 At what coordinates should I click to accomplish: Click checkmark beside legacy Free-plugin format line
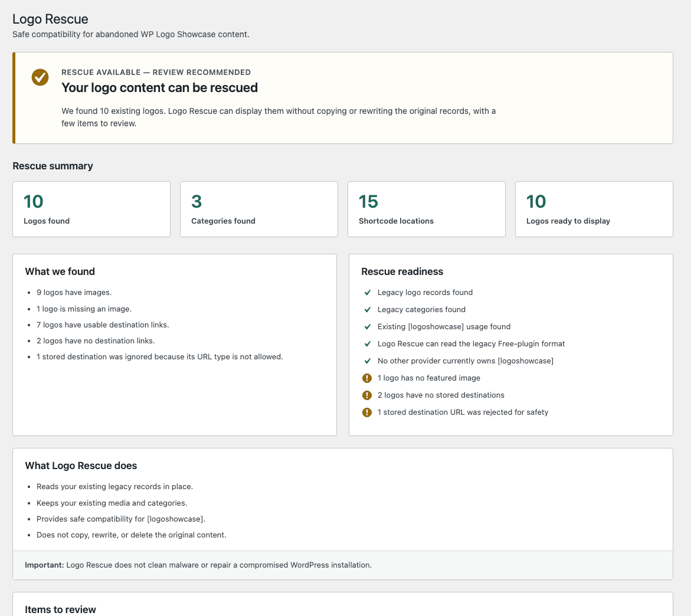tap(368, 344)
